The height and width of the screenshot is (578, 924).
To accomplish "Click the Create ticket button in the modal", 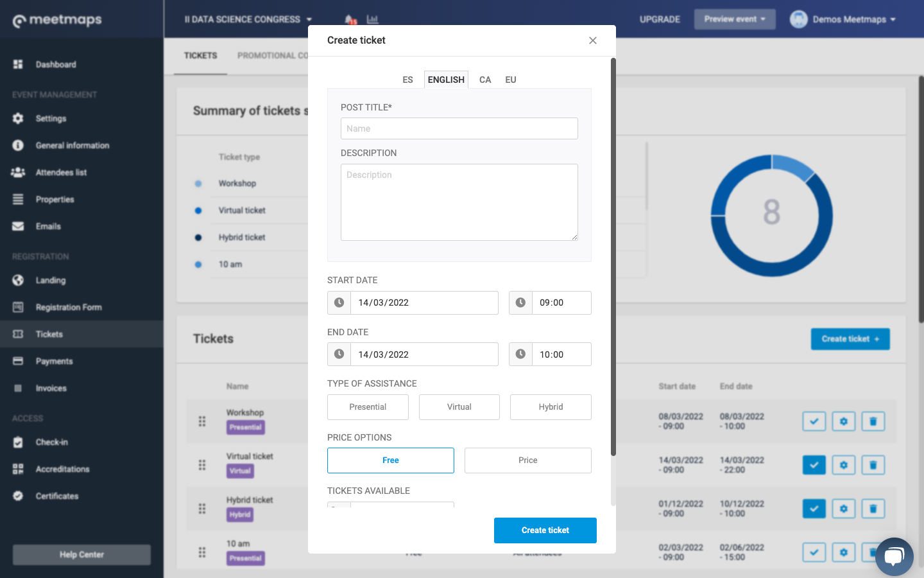I will pyautogui.click(x=545, y=530).
